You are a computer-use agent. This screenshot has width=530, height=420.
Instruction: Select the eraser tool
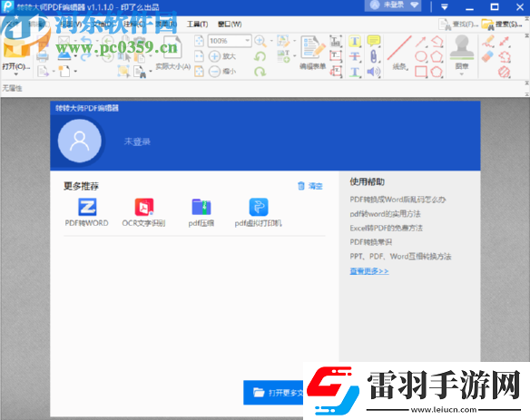click(x=487, y=56)
